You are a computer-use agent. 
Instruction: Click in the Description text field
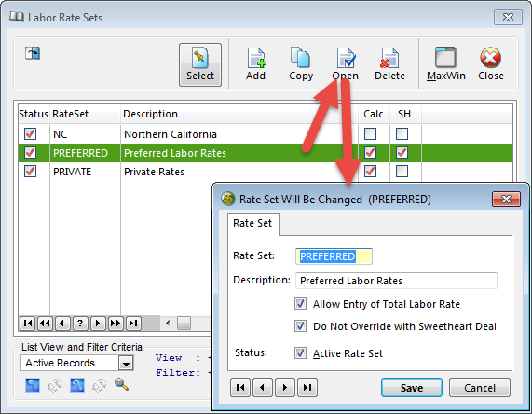(396, 281)
